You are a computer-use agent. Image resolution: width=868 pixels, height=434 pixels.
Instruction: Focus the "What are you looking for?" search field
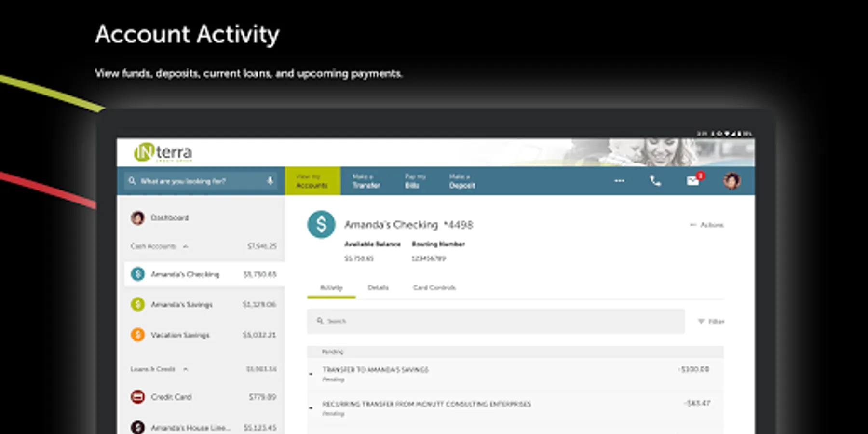pyautogui.click(x=201, y=181)
